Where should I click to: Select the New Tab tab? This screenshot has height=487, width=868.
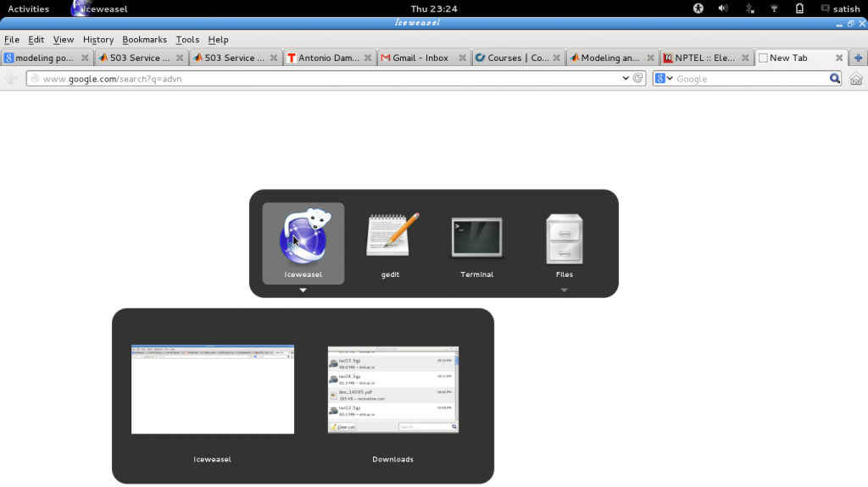click(x=800, y=58)
